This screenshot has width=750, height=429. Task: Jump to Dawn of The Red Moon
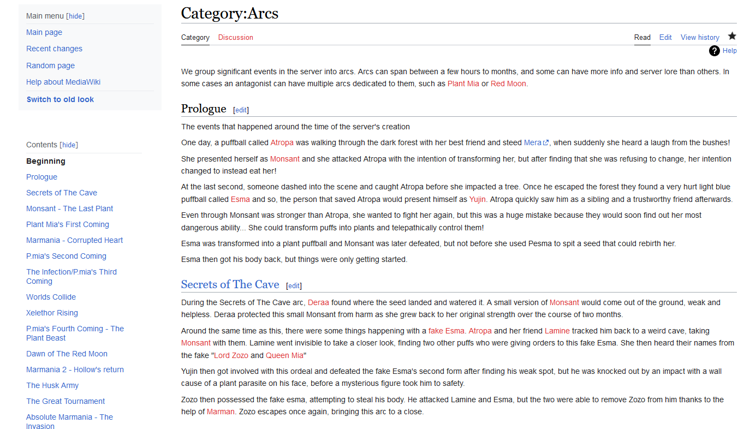tap(67, 353)
